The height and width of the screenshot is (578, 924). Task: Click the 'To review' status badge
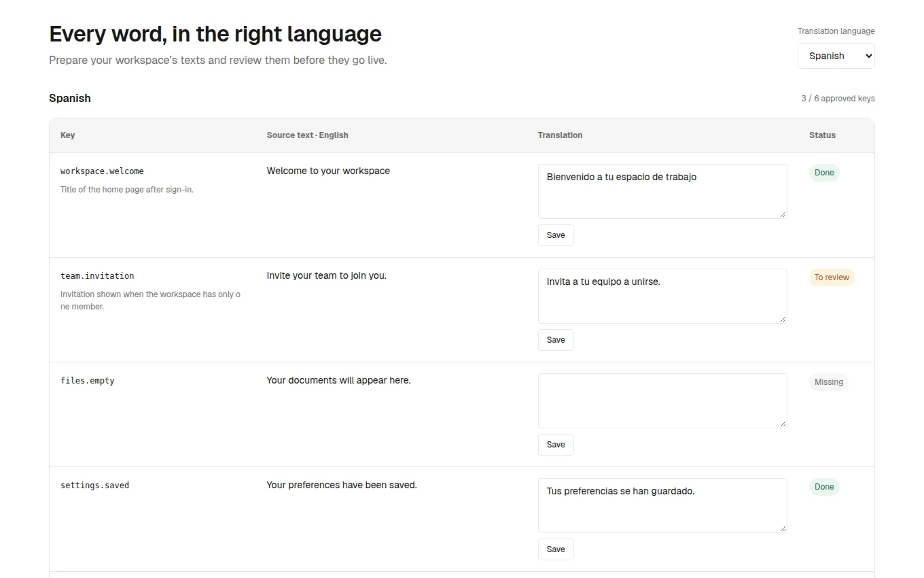pyautogui.click(x=832, y=277)
